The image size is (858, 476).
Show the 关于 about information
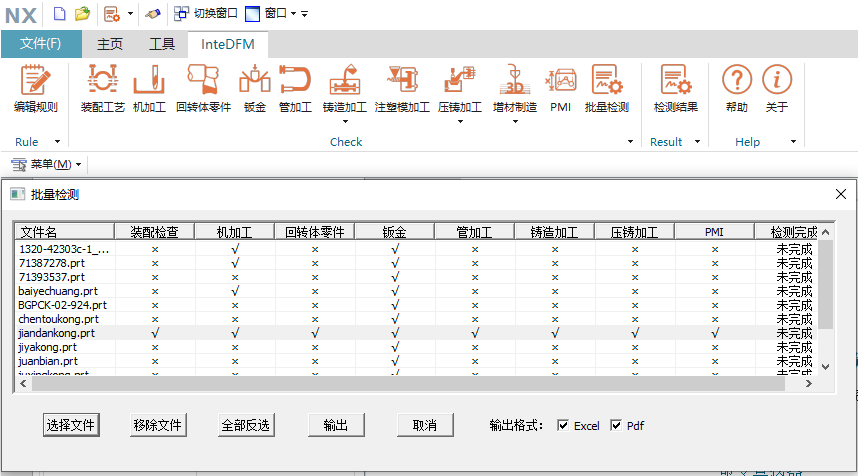[776, 89]
